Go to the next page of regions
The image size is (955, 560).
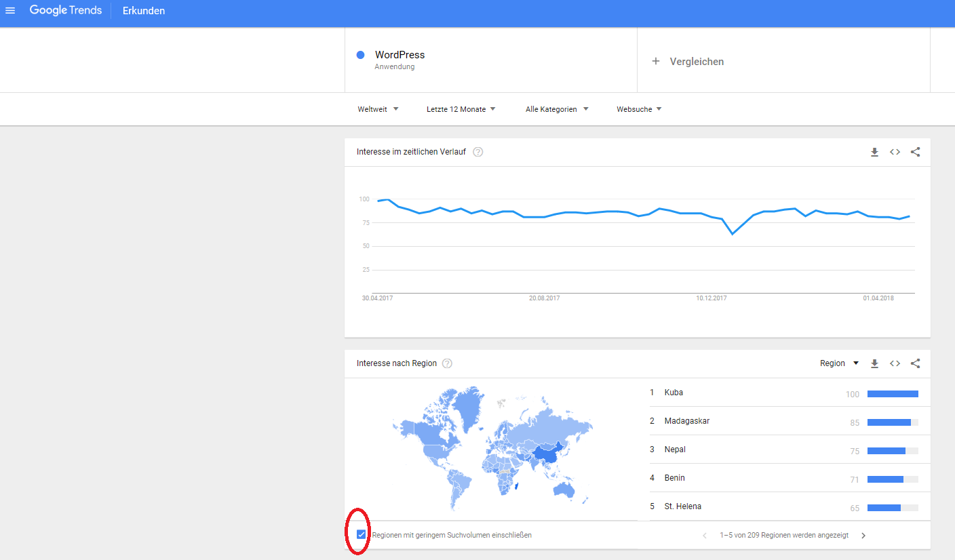[x=863, y=536]
